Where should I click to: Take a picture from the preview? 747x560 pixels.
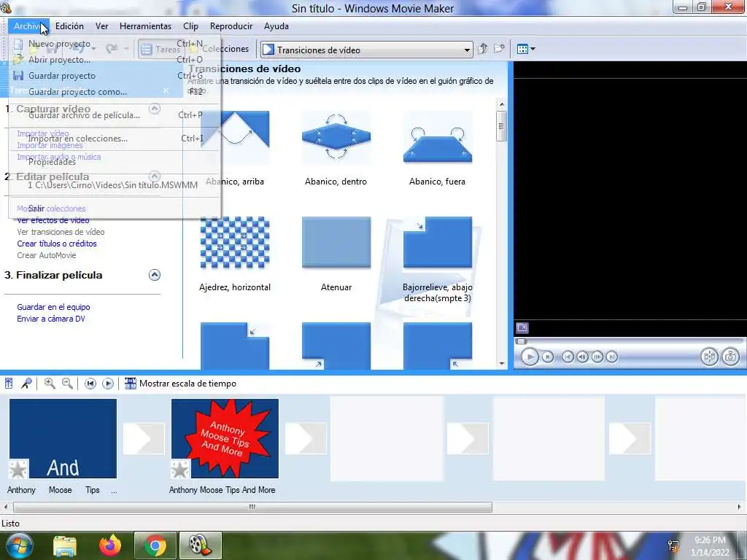(730, 357)
